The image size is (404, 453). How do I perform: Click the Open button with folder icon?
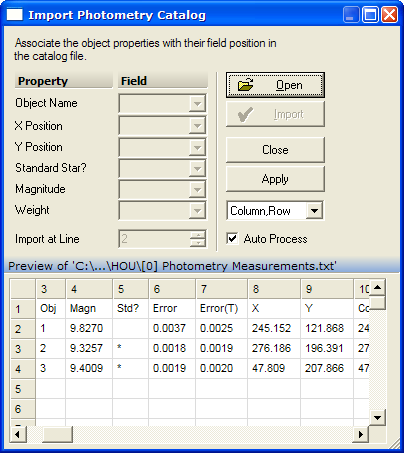coord(275,85)
